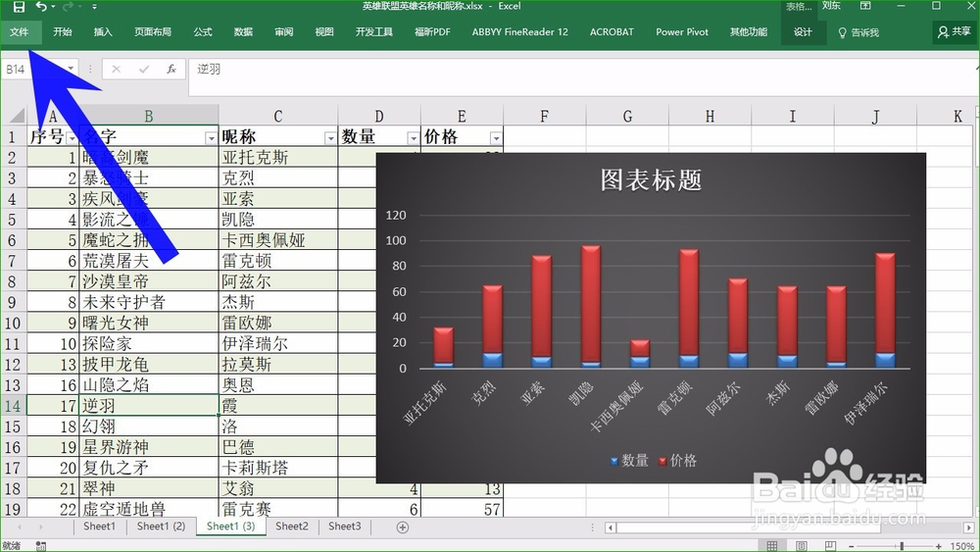The width and height of the screenshot is (980, 552).
Task: Switch to the 开始 Home tab
Action: (x=63, y=32)
